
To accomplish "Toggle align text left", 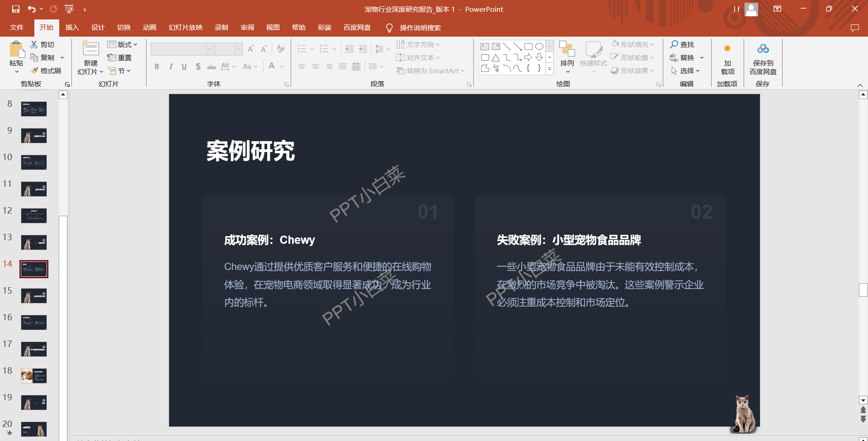I will (x=302, y=66).
